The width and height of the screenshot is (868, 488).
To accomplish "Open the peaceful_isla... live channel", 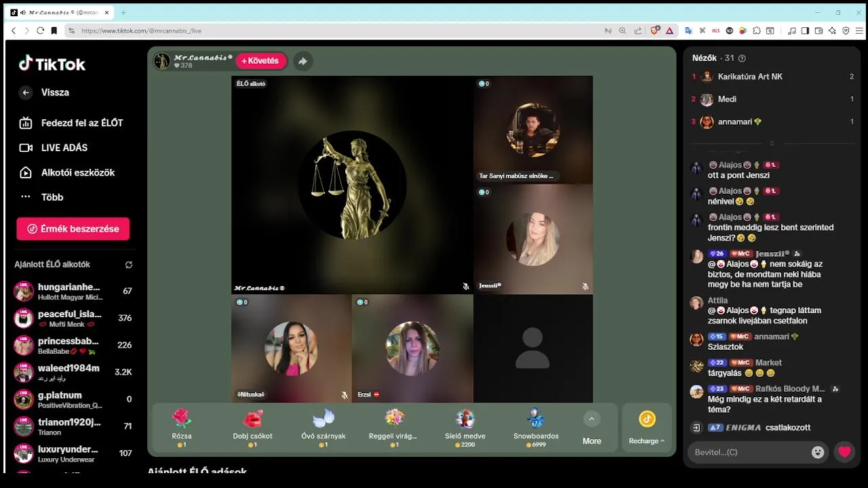I will click(x=73, y=319).
